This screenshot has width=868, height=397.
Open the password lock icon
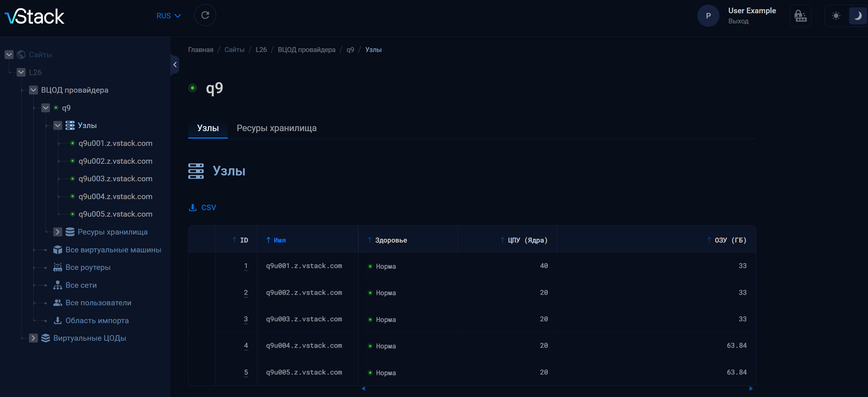[800, 15]
